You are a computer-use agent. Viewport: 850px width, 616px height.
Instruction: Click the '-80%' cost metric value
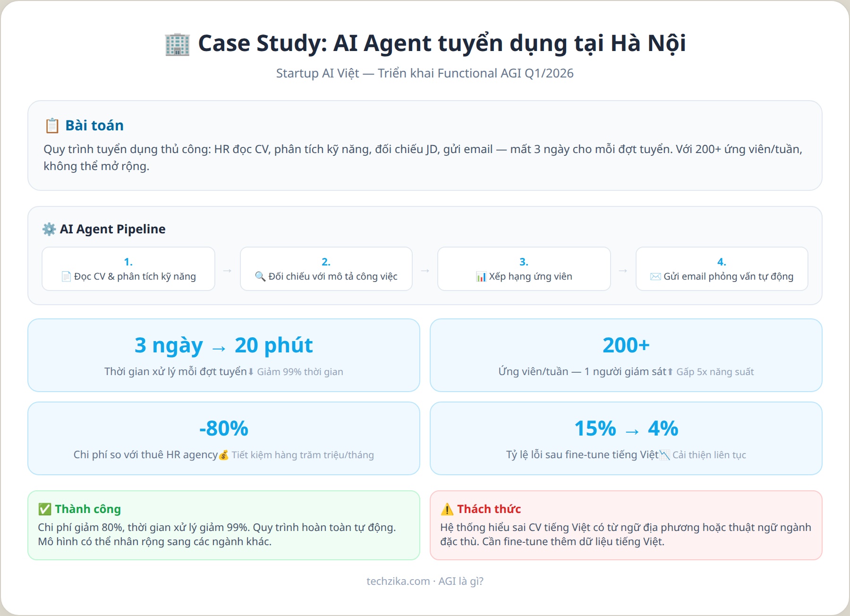click(x=224, y=428)
